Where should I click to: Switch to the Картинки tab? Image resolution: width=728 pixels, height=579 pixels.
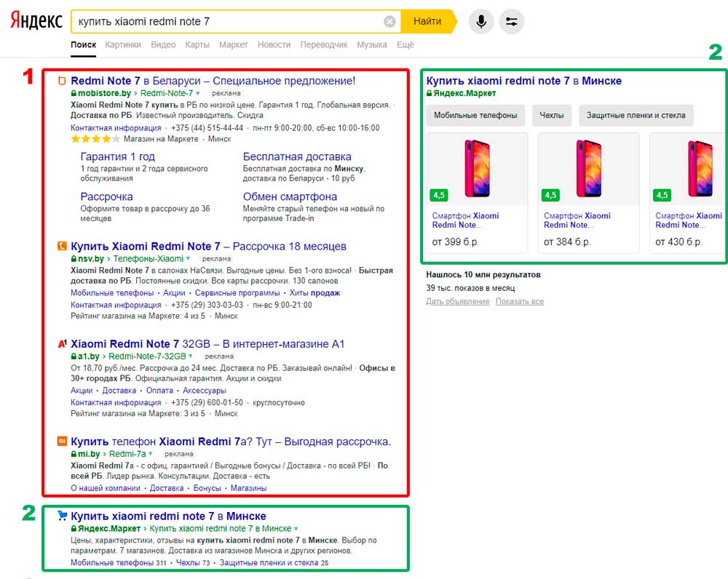123,45
